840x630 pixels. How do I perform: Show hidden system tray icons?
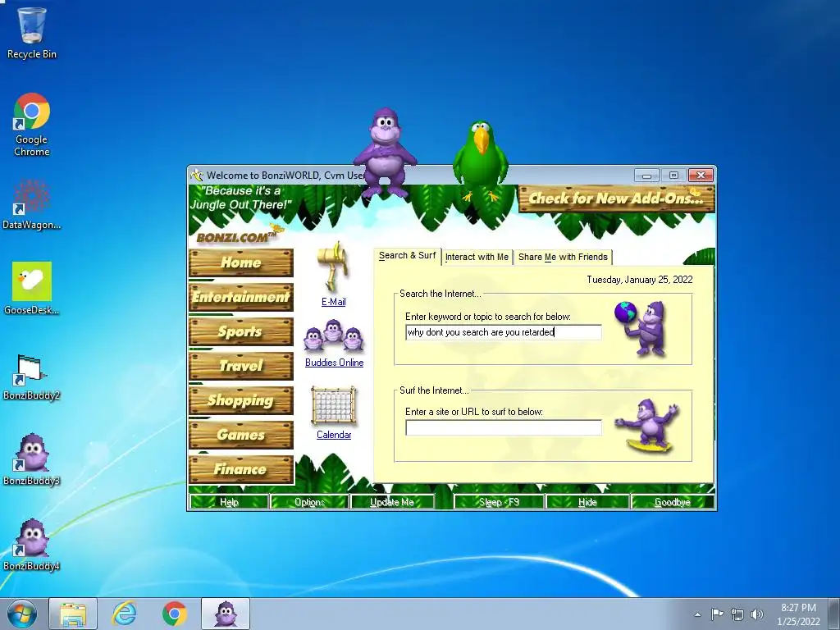point(697,614)
